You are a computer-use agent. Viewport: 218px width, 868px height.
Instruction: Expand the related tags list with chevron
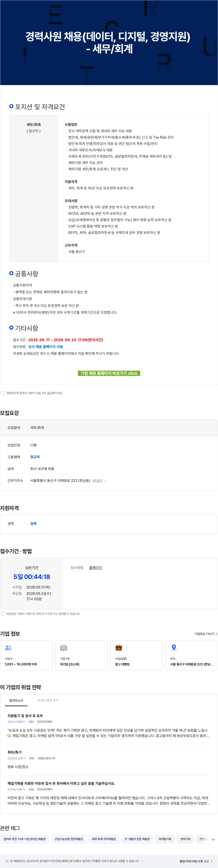(213, 839)
